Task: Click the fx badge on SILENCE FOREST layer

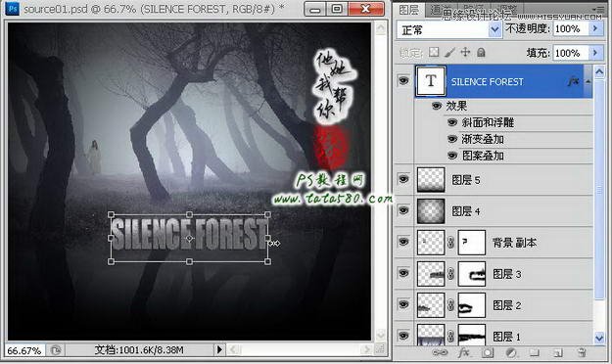Action: tap(573, 81)
